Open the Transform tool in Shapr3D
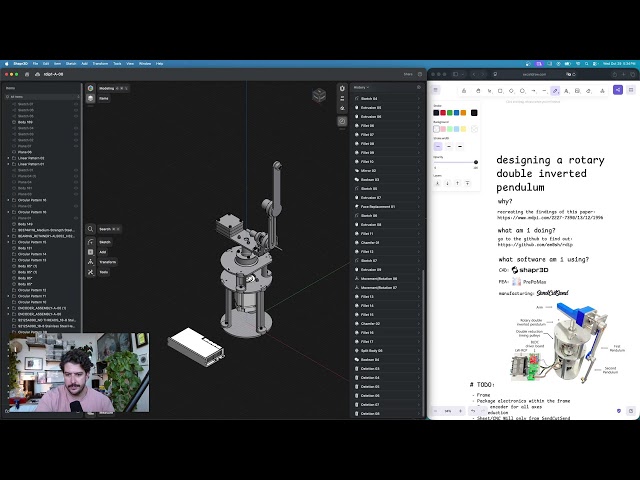The width and height of the screenshot is (640, 480). [x=91, y=262]
